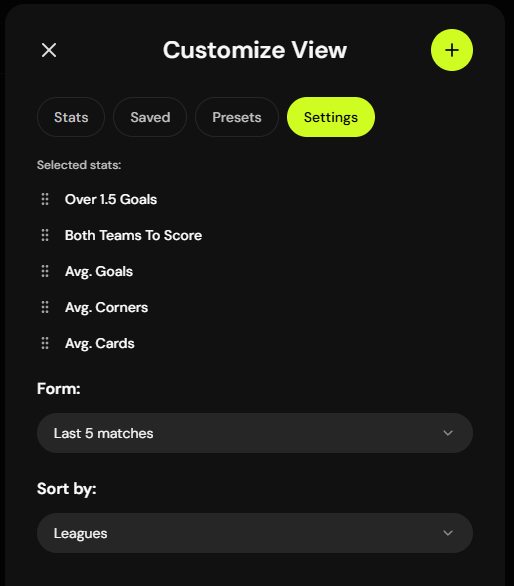Select the Settings tab
This screenshot has width=514, height=586.
coord(331,117)
